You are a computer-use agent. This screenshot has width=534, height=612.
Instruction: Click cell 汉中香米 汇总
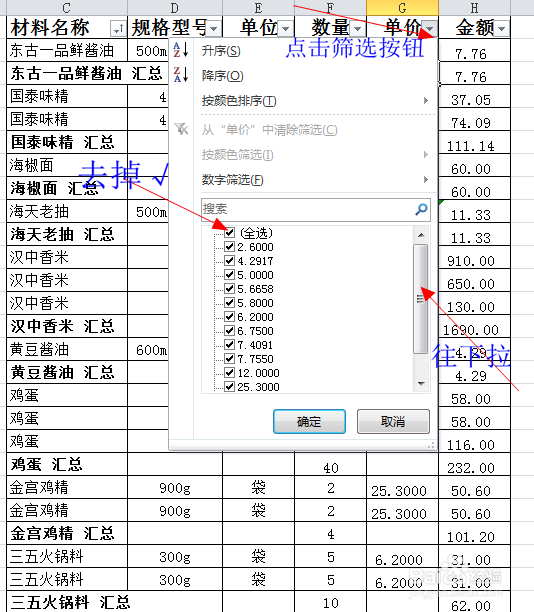[67, 326]
